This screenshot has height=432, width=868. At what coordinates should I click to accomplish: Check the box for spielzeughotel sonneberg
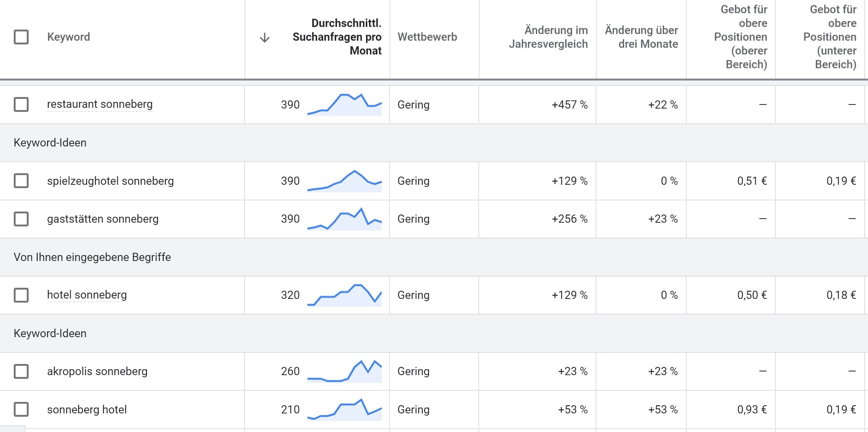click(x=21, y=181)
